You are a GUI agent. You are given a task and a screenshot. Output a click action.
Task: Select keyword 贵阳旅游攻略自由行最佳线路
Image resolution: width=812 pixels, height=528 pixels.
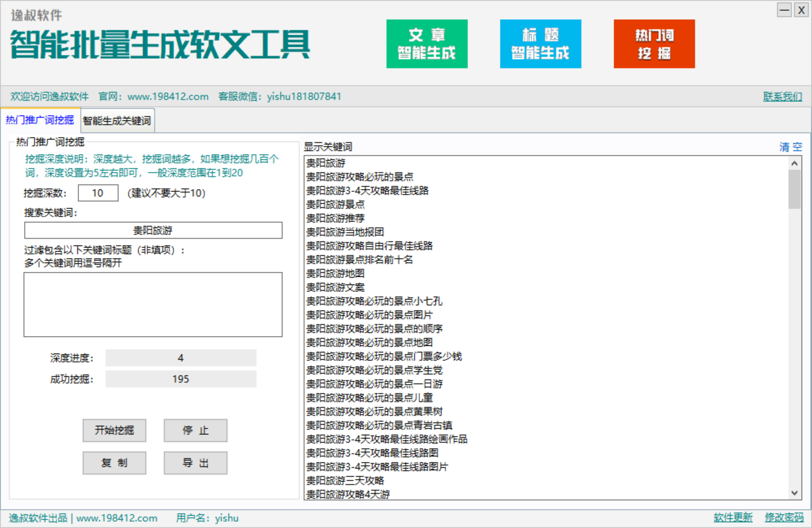tap(369, 246)
